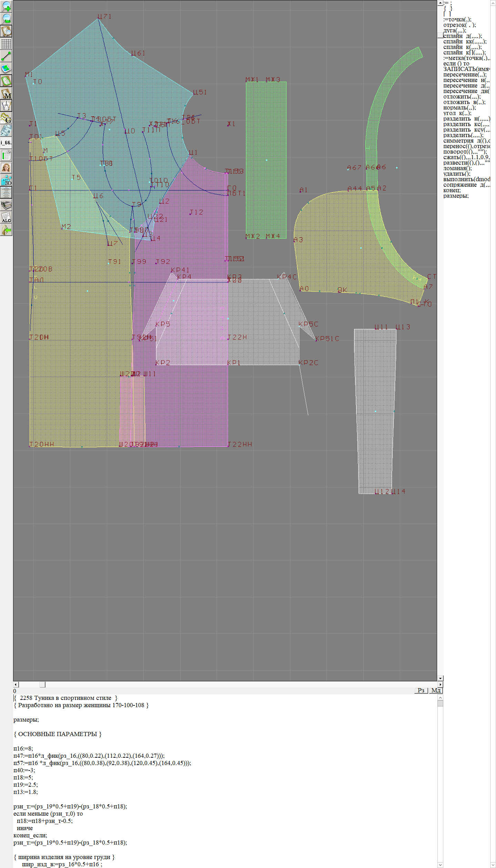Open the green table spreadsheet icon
The image size is (496, 868).
pos(6,155)
